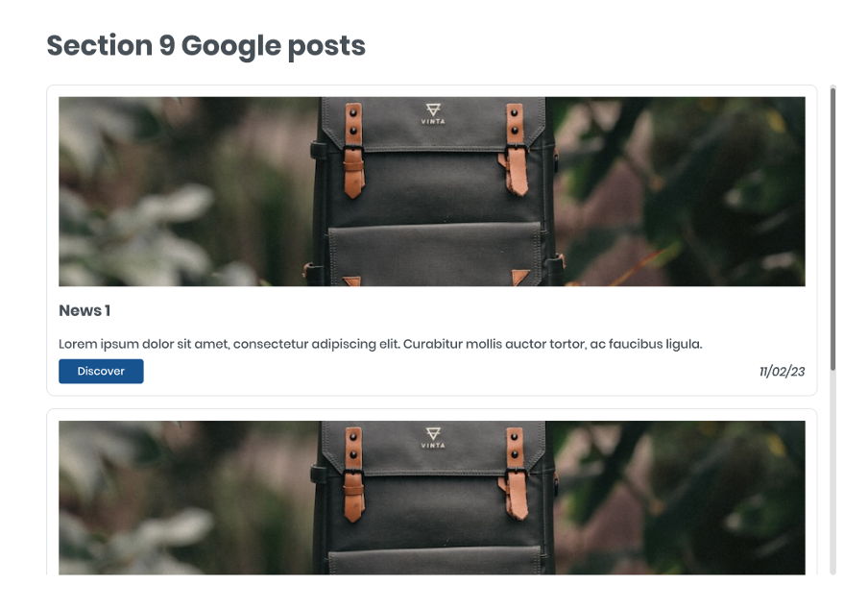Viewport: 868px width, 609px height.
Task: Click right leather strap on first backpack
Action: pyautogui.click(x=516, y=149)
